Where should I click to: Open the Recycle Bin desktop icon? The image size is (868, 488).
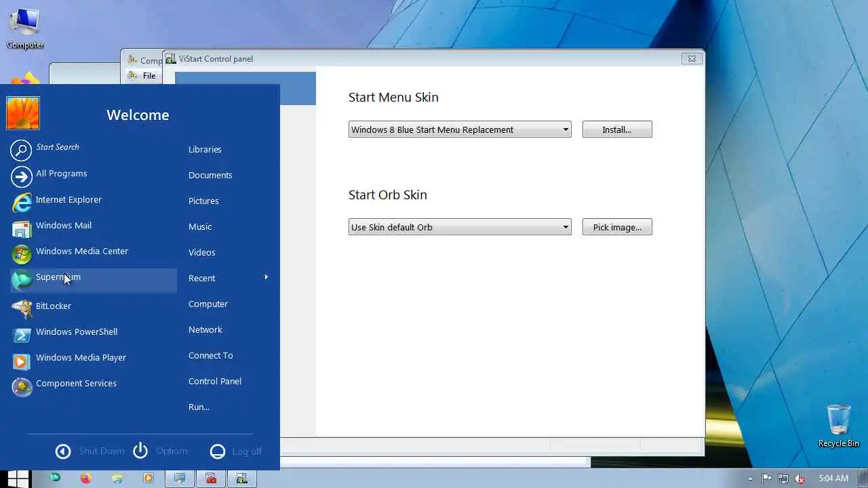[838, 426]
